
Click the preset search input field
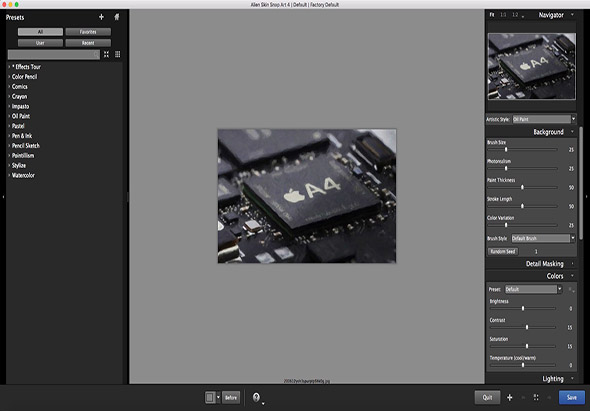tap(54, 55)
